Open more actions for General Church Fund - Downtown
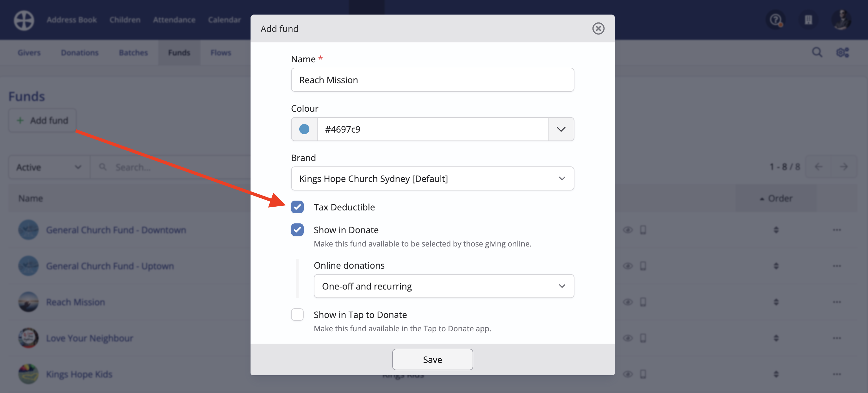The height and width of the screenshot is (393, 868). tap(837, 230)
